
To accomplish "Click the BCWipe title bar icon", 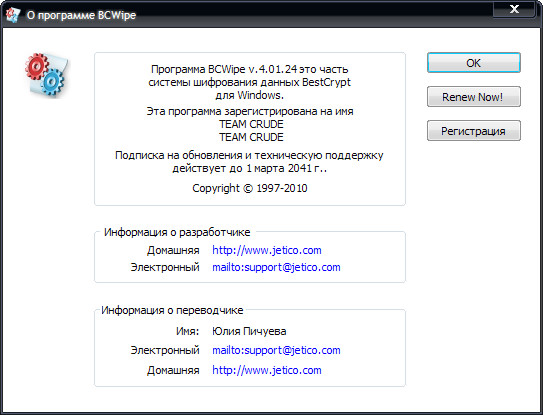I will (13, 15).
